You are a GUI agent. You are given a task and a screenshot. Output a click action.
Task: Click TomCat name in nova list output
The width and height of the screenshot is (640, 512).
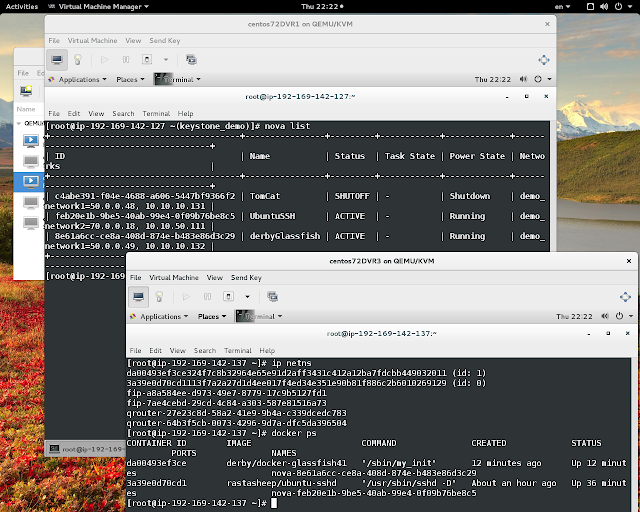[264, 196]
